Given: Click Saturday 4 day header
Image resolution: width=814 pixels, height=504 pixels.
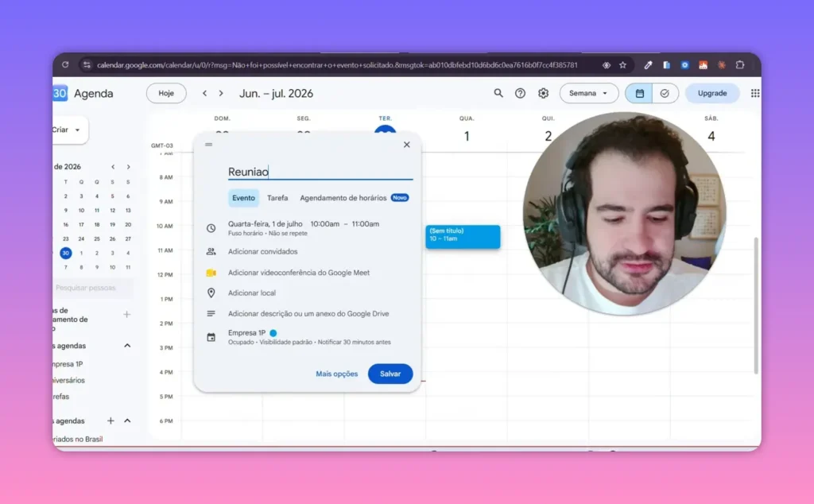Looking at the screenshot, I should [711, 137].
